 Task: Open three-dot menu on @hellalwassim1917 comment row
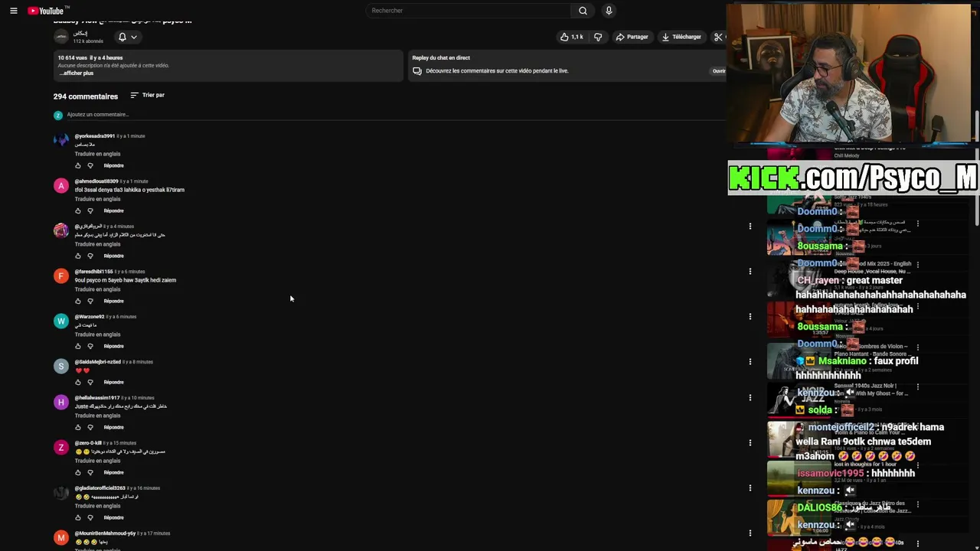point(750,397)
